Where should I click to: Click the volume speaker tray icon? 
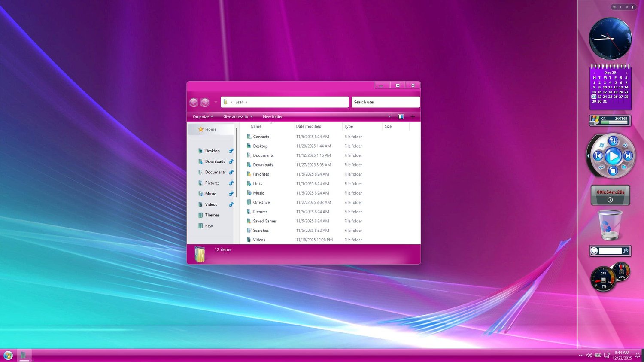click(589, 355)
